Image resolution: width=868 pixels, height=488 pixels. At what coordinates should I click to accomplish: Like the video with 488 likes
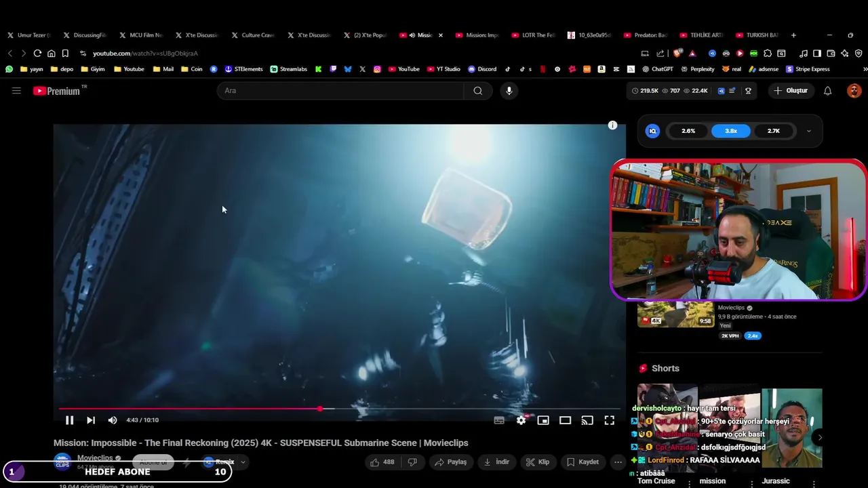[x=382, y=462]
